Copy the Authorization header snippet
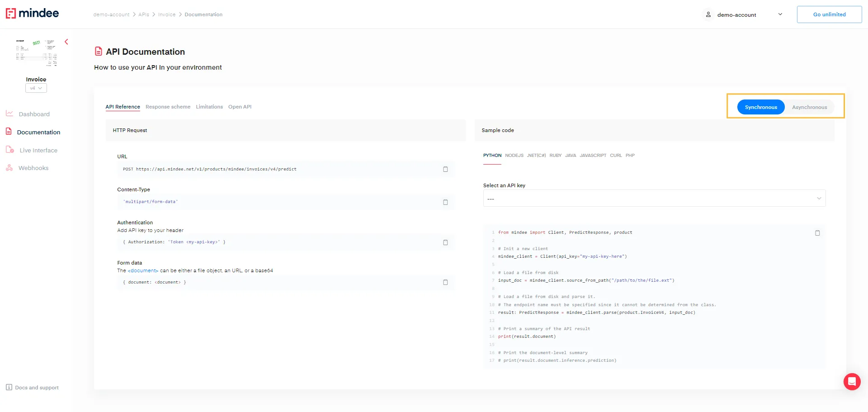 (445, 242)
